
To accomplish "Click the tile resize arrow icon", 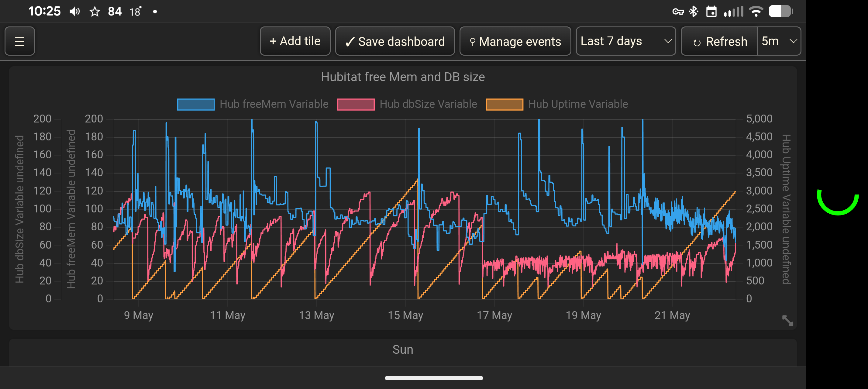I will coord(787,320).
